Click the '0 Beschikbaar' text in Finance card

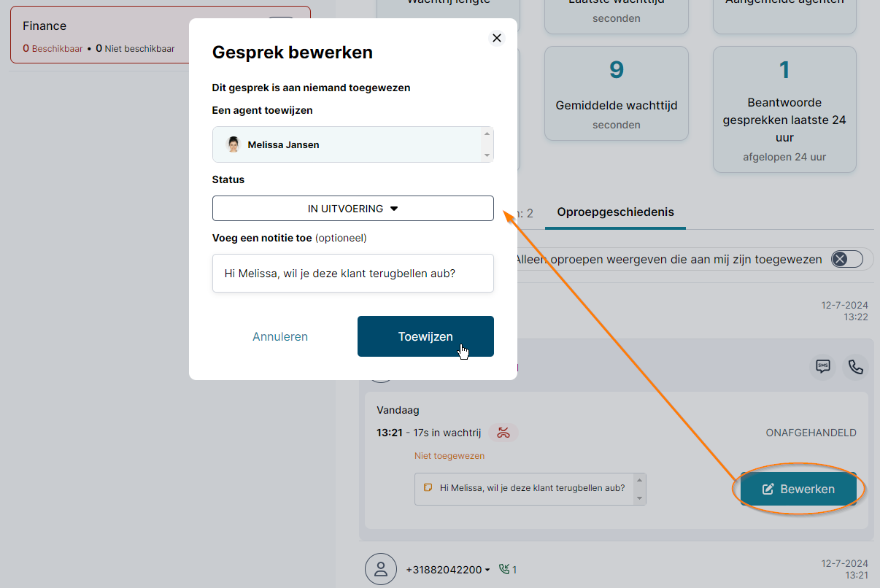53,49
